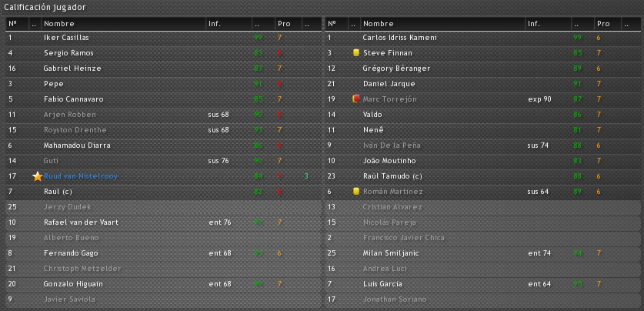The width and height of the screenshot is (644, 311).
Task: Click Steve Finnan's yellow card icon
Action: tap(356, 53)
